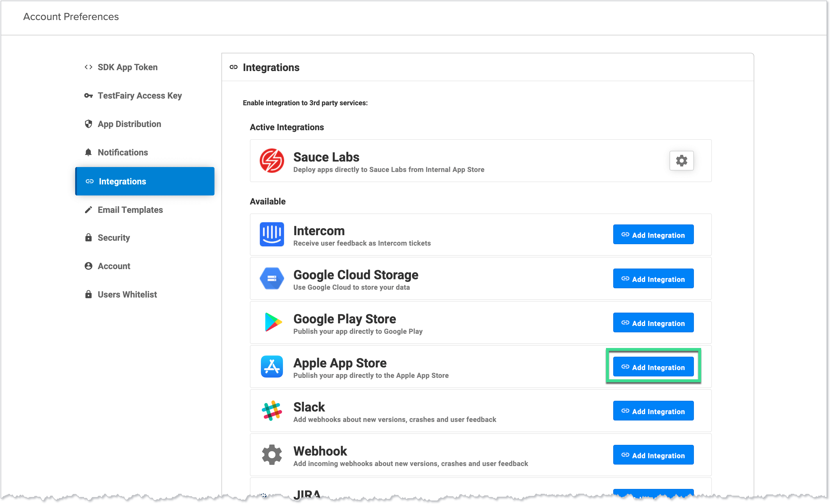Image resolution: width=830 pixels, height=504 pixels.
Task: Click the Sauce Labs title text
Action: coord(326,157)
